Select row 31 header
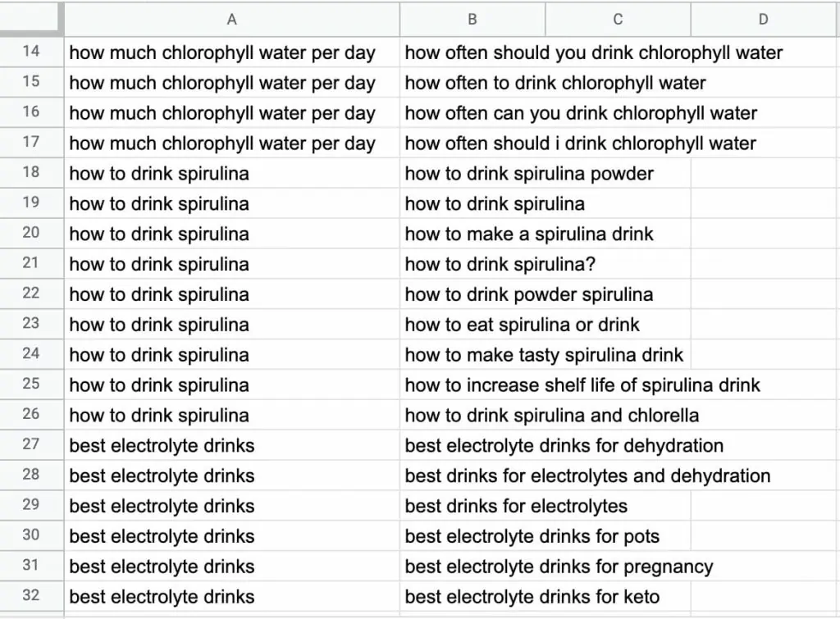This screenshot has width=840, height=619. (x=31, y=566)
